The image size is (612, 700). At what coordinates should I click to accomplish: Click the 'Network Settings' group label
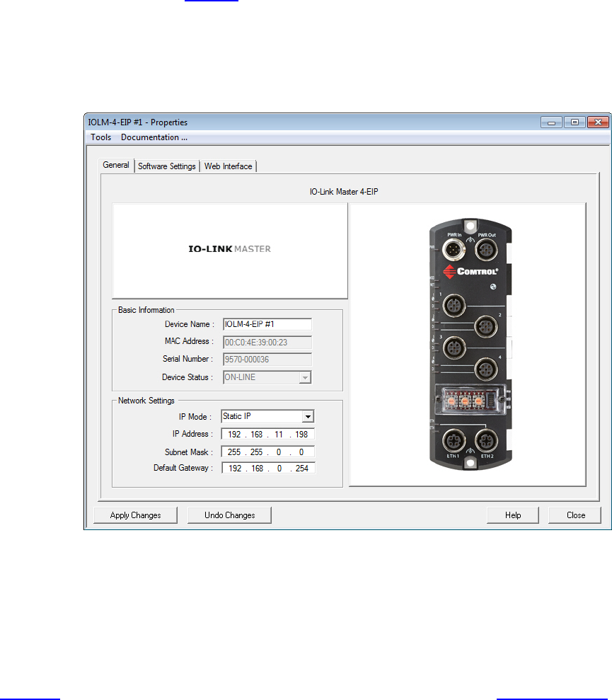point(146,401)
